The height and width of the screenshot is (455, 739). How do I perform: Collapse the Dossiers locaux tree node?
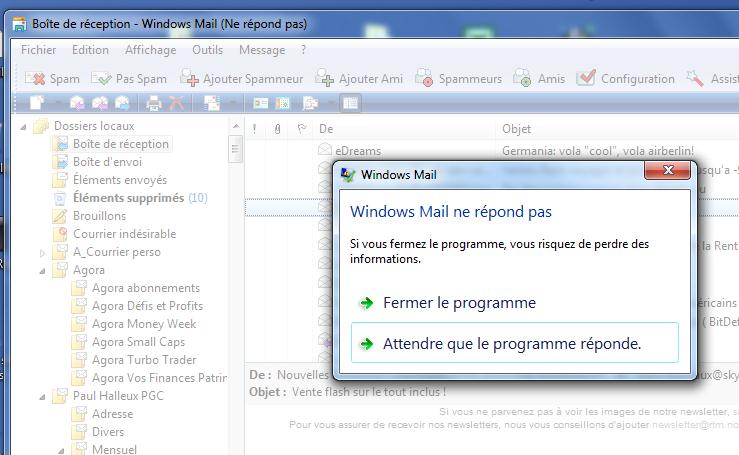pyautogui.click(x=23, y=127)
